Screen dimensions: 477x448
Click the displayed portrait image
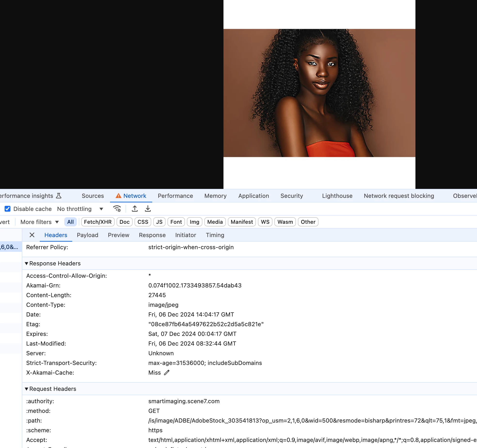pyautogui.click(x=319, y=93)
